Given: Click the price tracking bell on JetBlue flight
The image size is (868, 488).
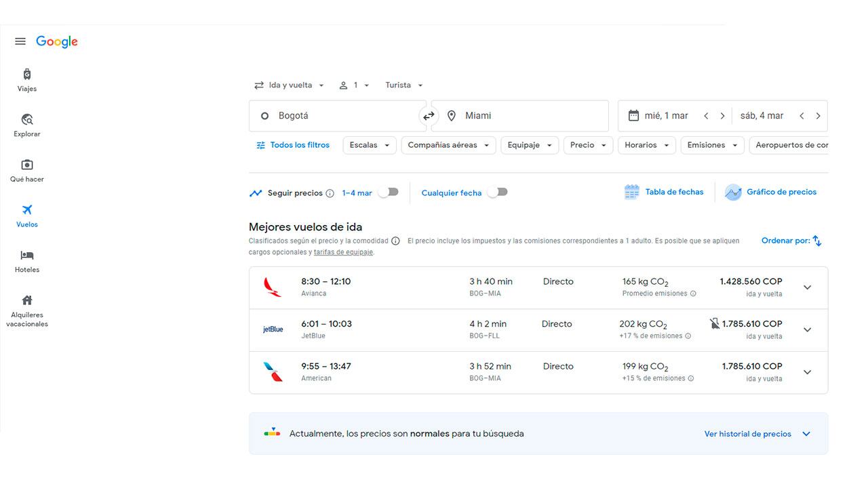Looking at the screenshot, I should click(x=714, y=325).
